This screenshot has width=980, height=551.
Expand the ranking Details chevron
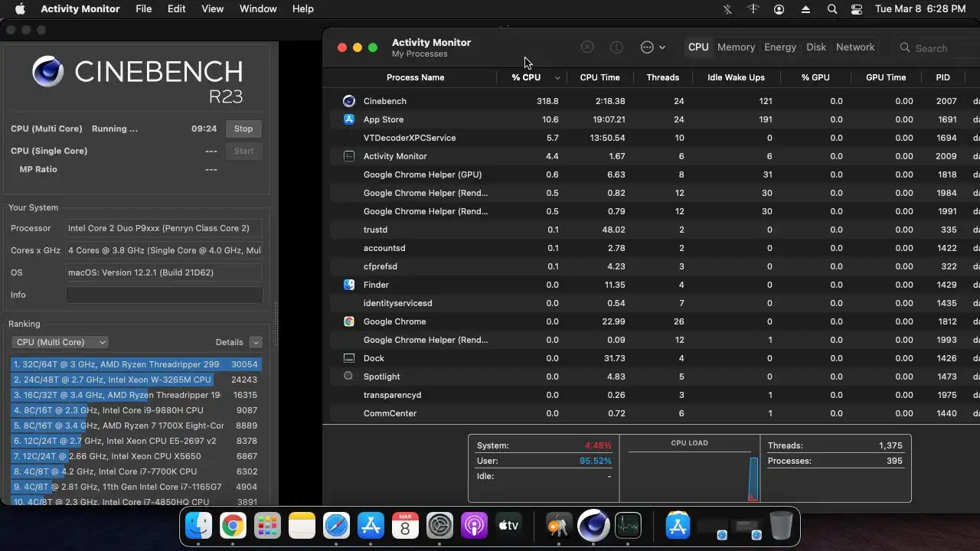[256, 342]
